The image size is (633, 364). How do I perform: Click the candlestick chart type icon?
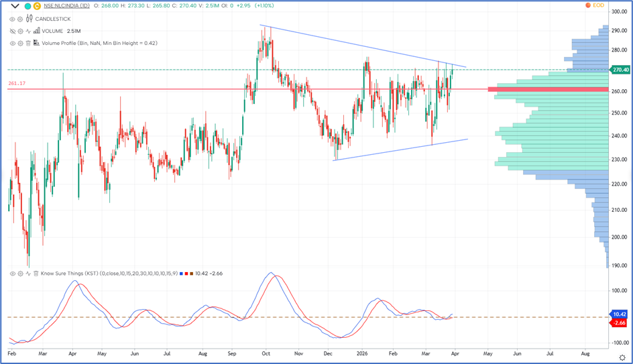29,19
